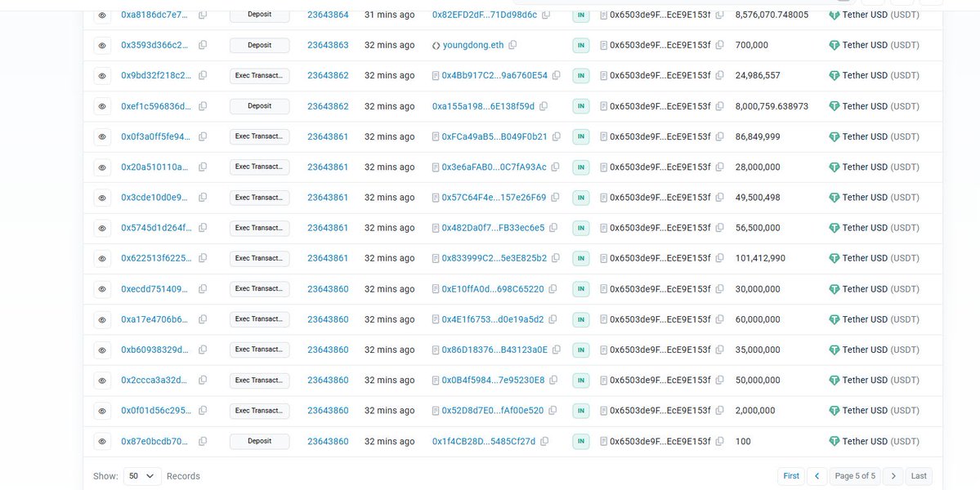Open sender address 0x52D8d7E0...fAf00e520

(493, 411)
